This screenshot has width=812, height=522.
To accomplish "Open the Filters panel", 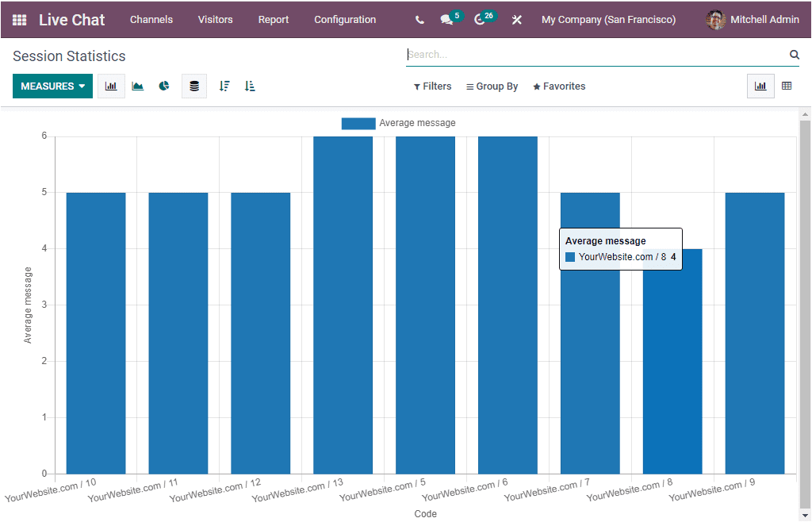I will coord(432,86).
